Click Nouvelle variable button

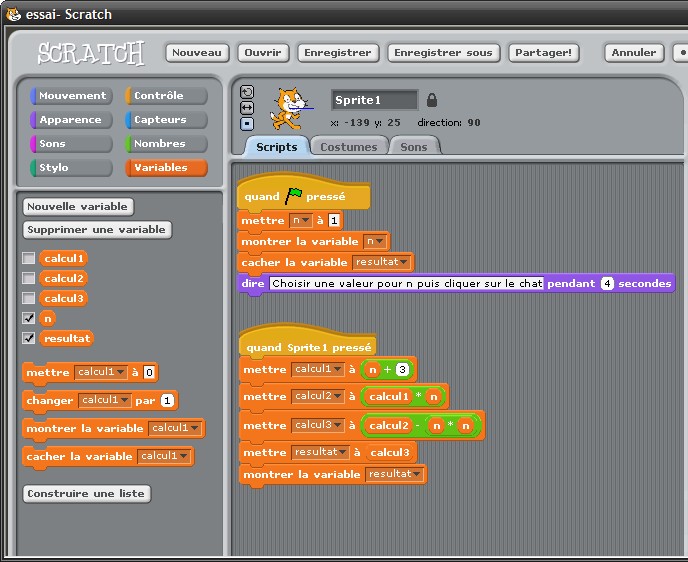[x=78, y=207]
